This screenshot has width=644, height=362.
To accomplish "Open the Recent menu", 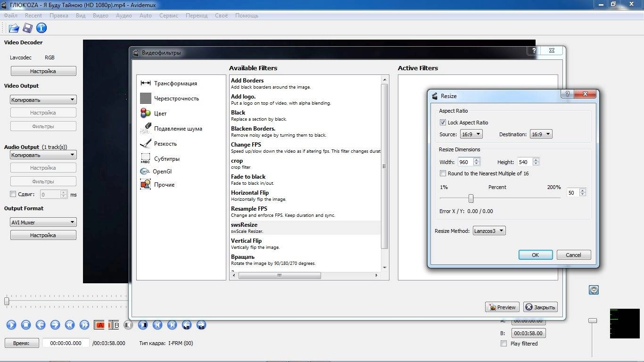I will [33, 16].
